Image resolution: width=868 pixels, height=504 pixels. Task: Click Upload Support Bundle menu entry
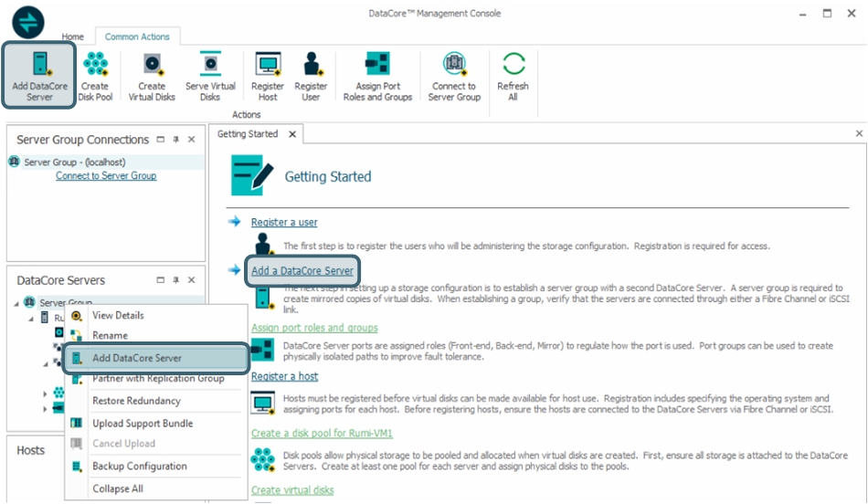click(x=142, y=424)
